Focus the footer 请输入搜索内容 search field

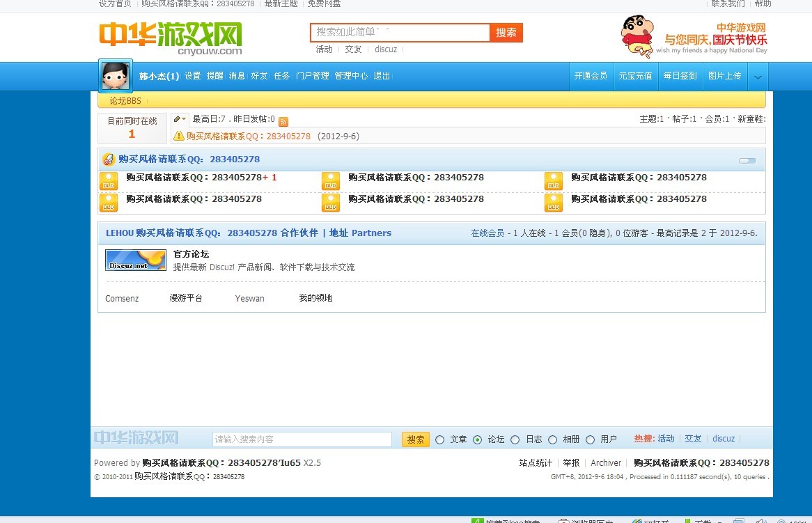[x=302, y=439]
